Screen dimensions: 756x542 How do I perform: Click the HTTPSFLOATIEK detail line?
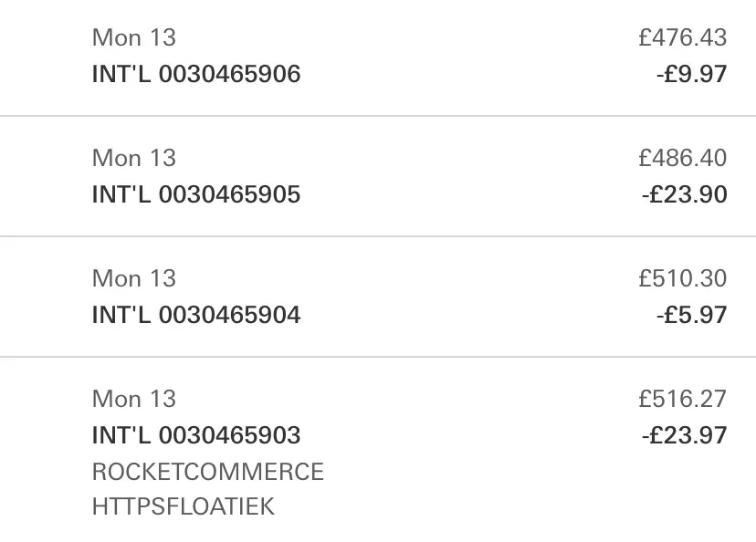(184, 506)
